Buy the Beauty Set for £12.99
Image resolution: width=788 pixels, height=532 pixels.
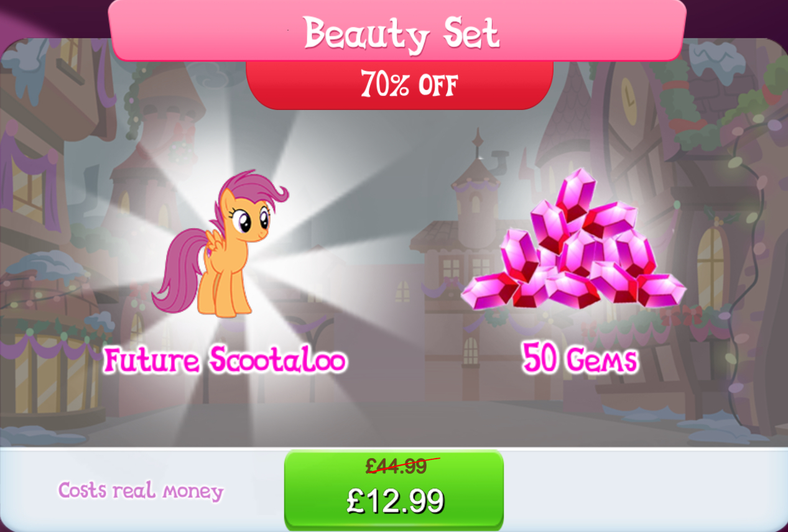click(394, 490)
